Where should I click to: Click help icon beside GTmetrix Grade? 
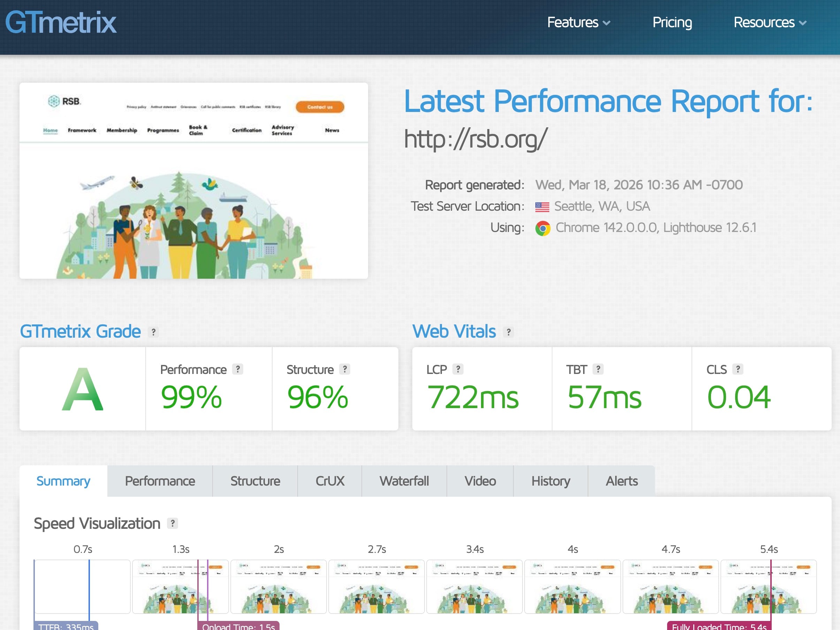coord(153,332)
